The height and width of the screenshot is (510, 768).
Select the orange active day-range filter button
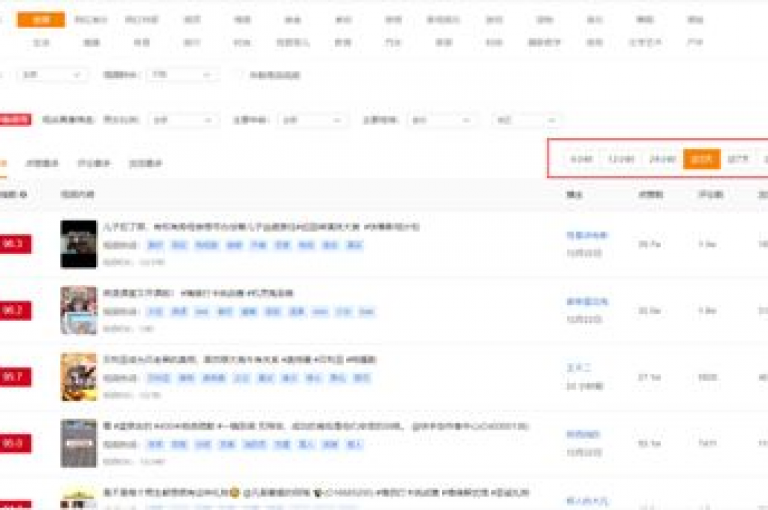pos(701,159)
